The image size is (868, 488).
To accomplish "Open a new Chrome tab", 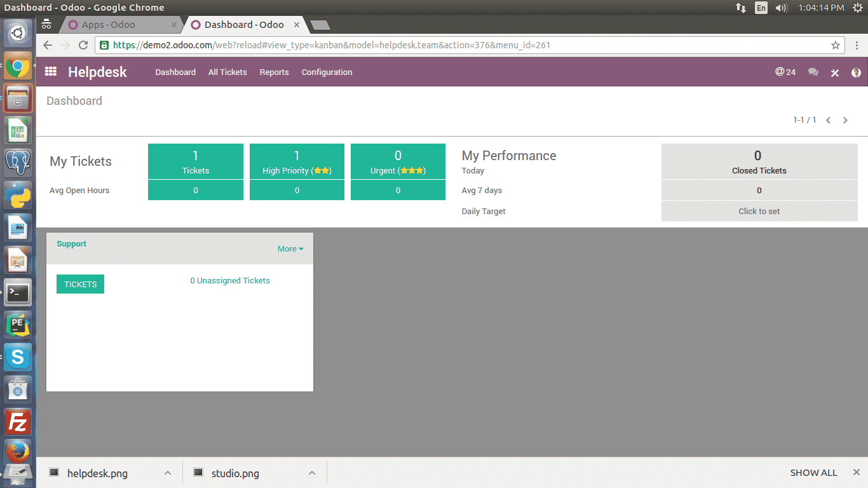I will tap(320, 25).
